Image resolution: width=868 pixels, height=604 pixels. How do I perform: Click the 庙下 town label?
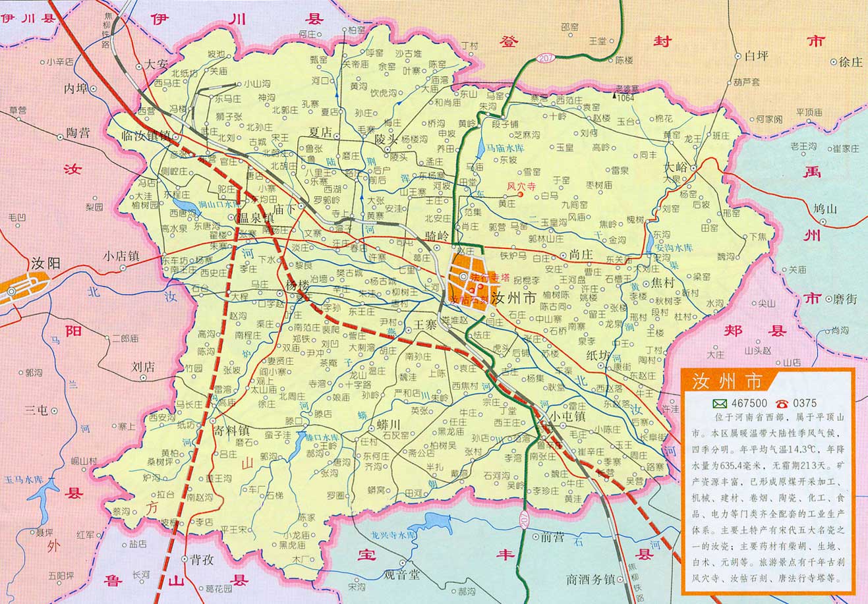(x=284, y=209)
